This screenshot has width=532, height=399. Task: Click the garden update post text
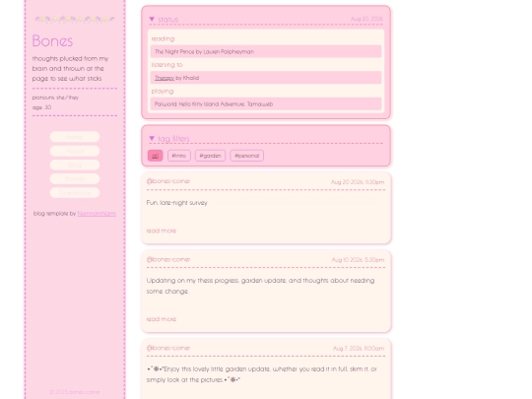coord(262,374)
